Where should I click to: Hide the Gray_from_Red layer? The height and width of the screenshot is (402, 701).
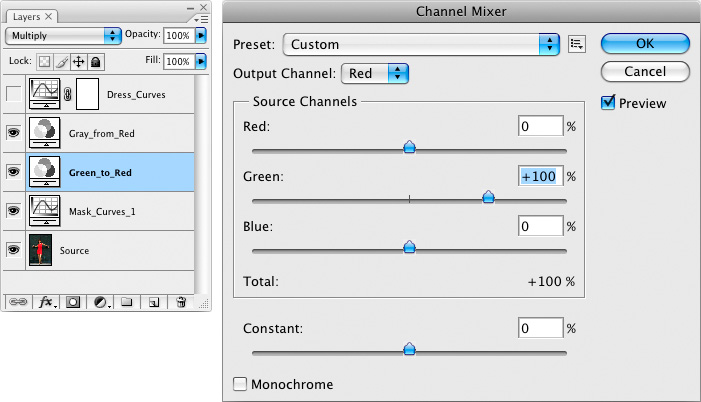[x=13, y=133]
